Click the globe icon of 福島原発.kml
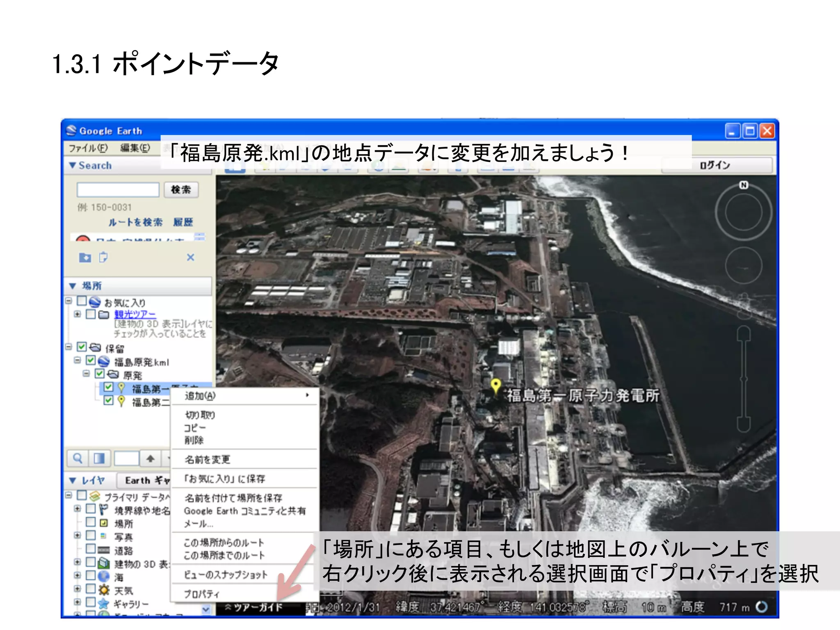The height and width of the screenshot is (630, 840). coord(104,361)
